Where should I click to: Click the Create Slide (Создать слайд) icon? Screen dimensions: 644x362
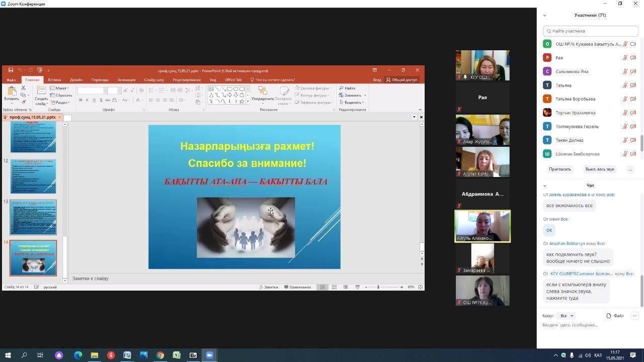point(41,93)
